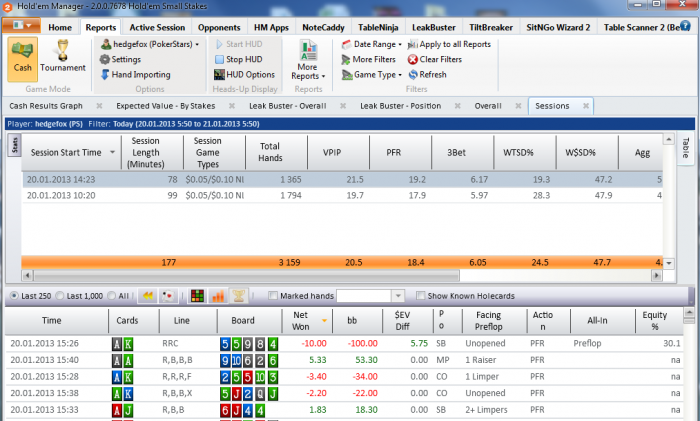Open application help question-mark icon

[x=685, y=26]
